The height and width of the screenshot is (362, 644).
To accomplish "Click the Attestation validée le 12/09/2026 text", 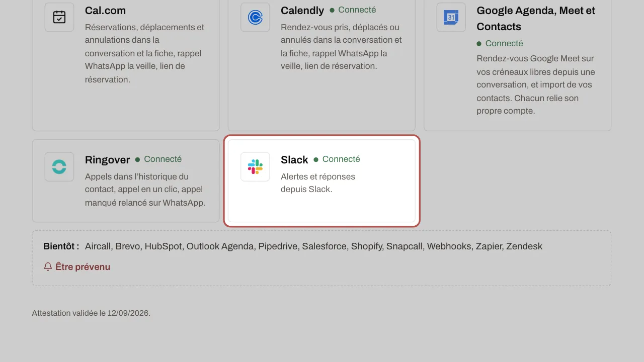I will (x=91, y=313).
